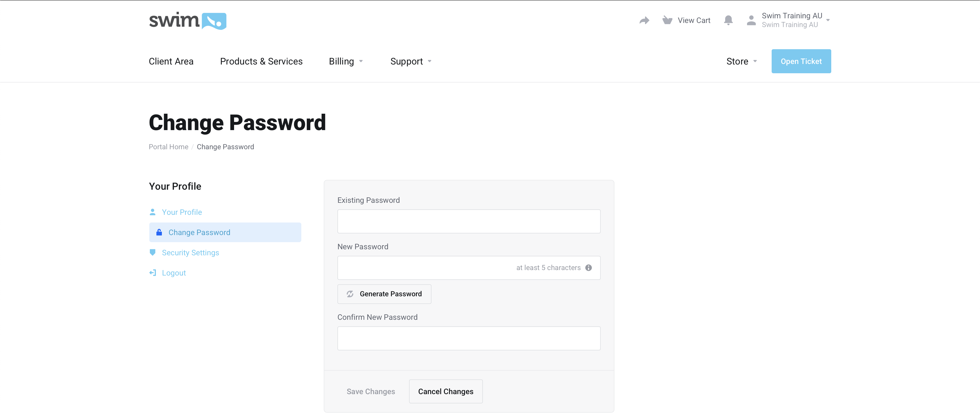980x416 pixels.
Task: Expand the Swim Training AU account dropdown
Action: (828, 20)
